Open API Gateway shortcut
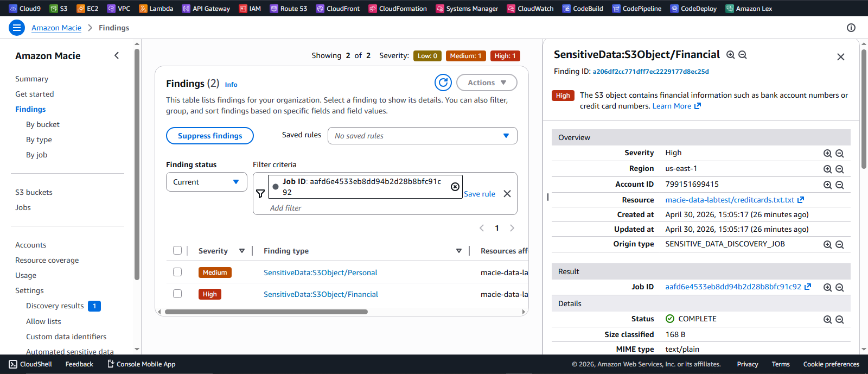The height and width of the screenshot is (374, 868). [206, 8]
